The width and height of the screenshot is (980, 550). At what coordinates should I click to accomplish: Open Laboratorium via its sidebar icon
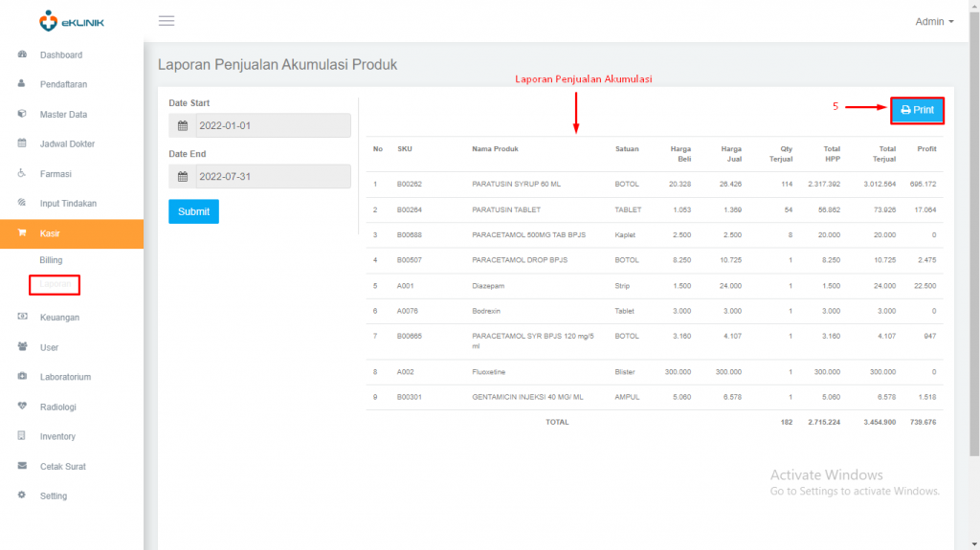(x=22, y=377)
